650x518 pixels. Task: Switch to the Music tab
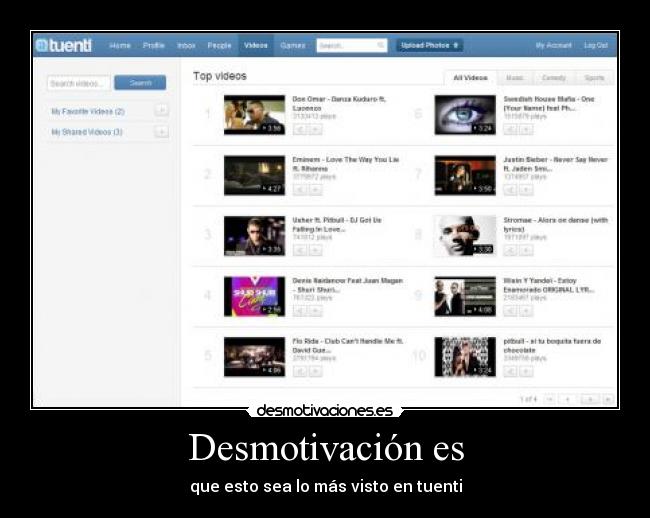[x=515, y=78]
